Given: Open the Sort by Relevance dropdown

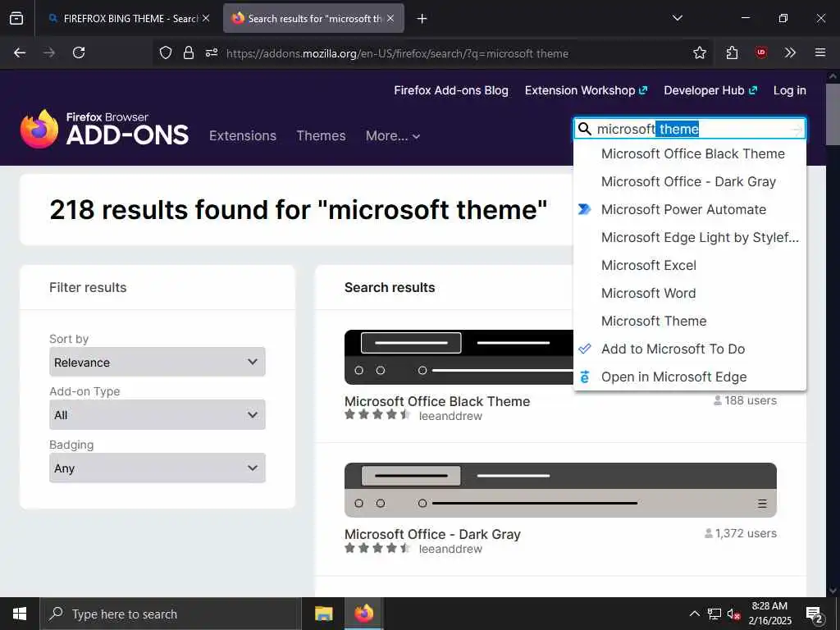Looking at the screenshot, I should click(x=157, y=362).
